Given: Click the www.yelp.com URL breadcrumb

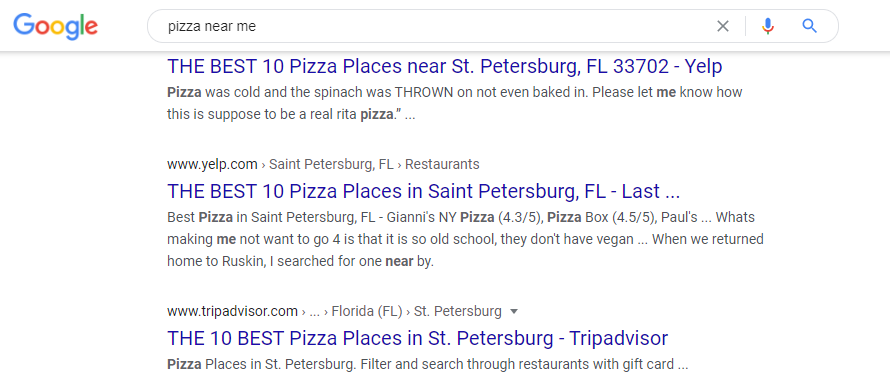Looking at the screenshot, I should click(x=212, y=165).
